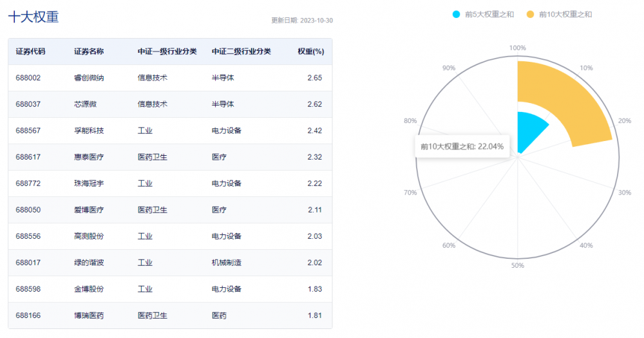Click weight value 2.65
Screen dimensions: 644x338
315,78
